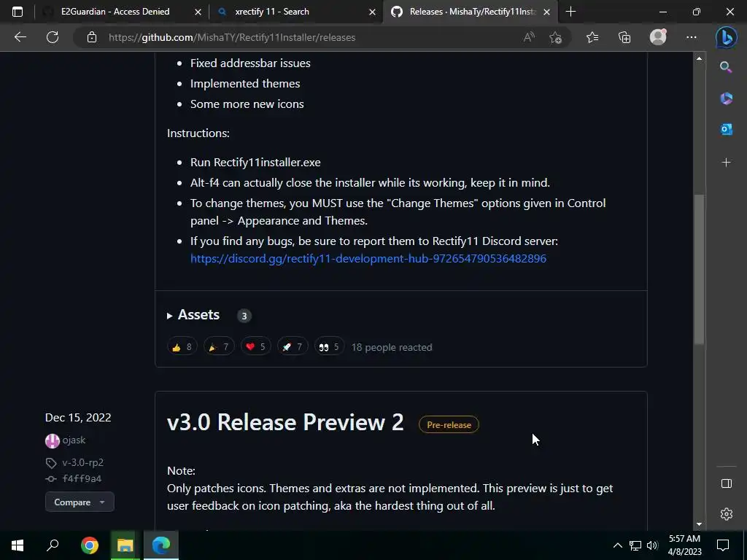Close the Releases GitHub tab
This screenshot has height=560, width=747.
(x=547, y=12)
